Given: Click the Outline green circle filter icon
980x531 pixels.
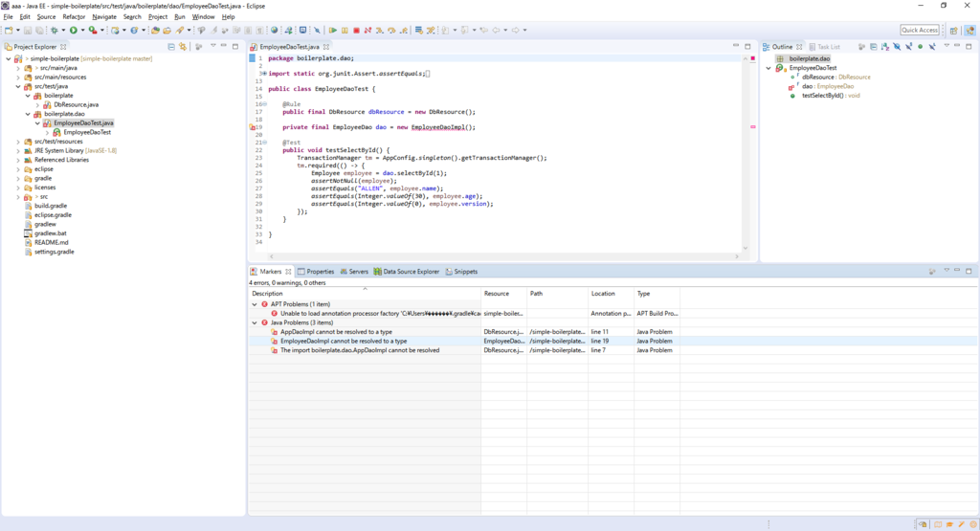Looking at the screenshot, I should [920, 46].
